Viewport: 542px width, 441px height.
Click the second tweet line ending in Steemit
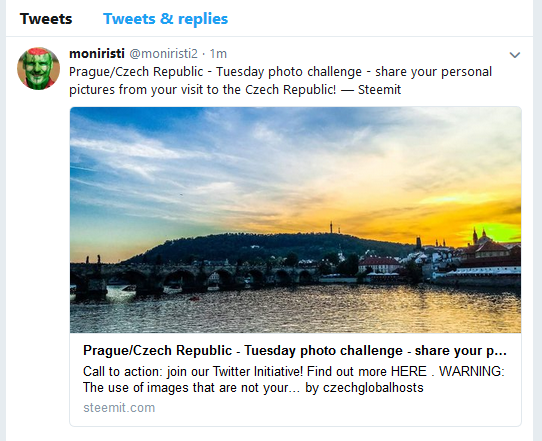235,90
